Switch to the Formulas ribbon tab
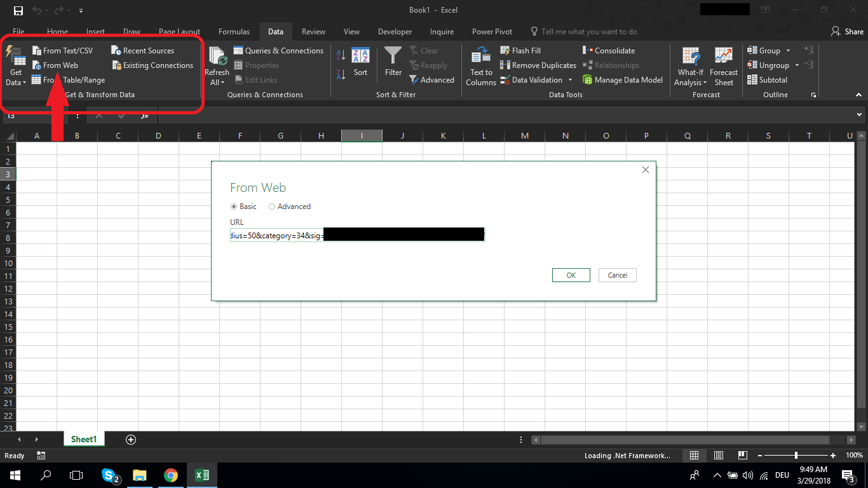 point(234,31)
